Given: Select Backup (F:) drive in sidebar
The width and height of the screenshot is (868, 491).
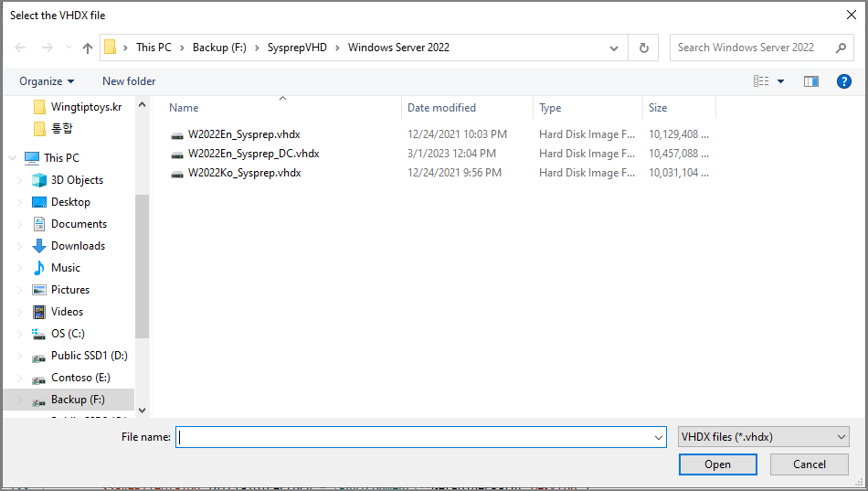Looking at the screenshot, I should tap(78, 400).
